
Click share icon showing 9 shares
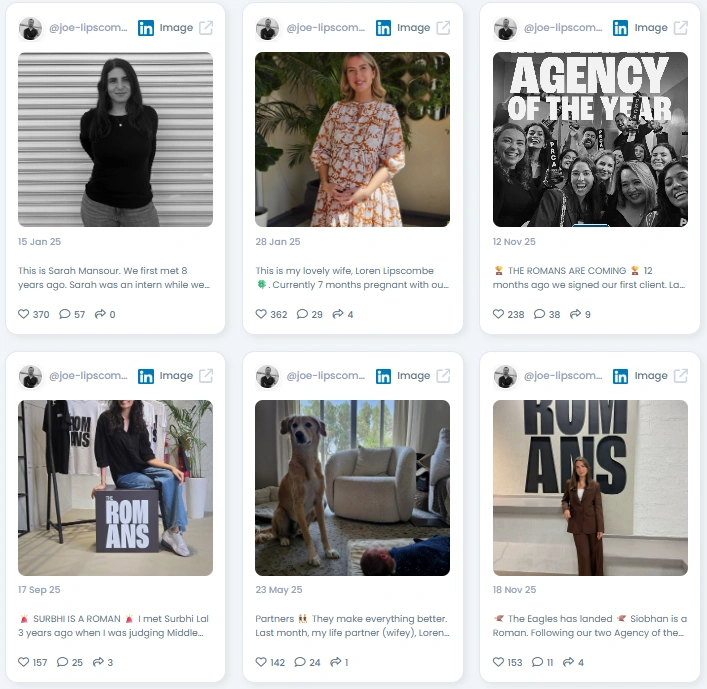click(575, 314)
